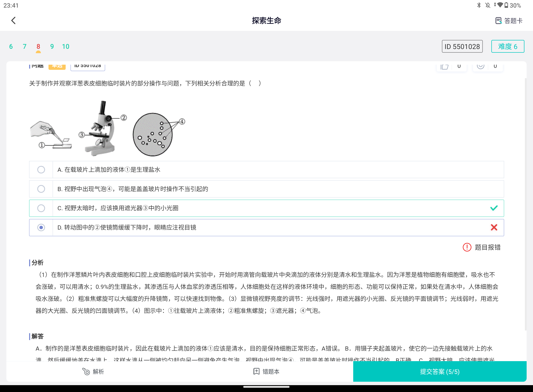Select answer option B radio button
This screenshot has width=533, height=392.
point(41,189)
